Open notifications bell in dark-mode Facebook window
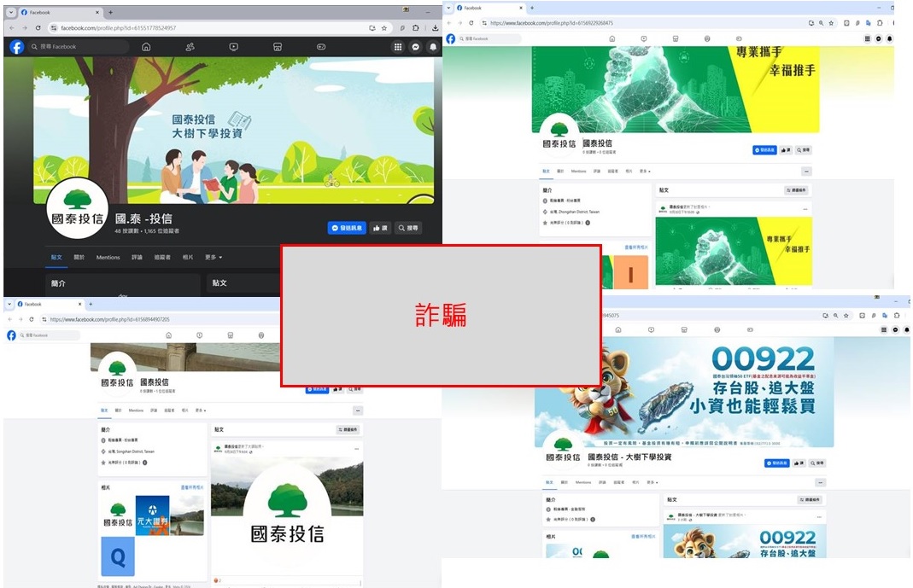The image size is (913, 588). tap(433, 47)
